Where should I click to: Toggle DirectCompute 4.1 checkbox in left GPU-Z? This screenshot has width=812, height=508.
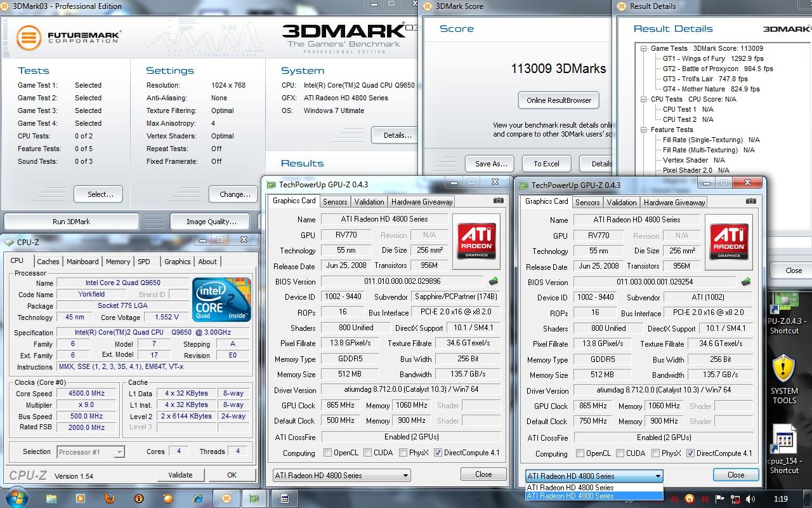[438, 453]
